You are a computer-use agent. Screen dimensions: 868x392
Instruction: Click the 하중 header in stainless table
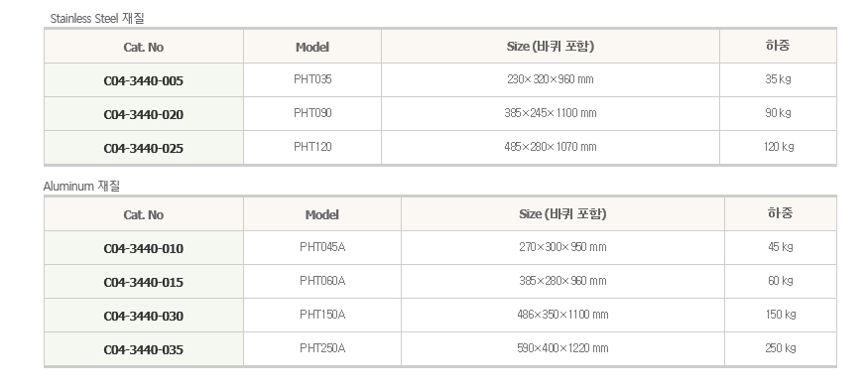[778, 46]
